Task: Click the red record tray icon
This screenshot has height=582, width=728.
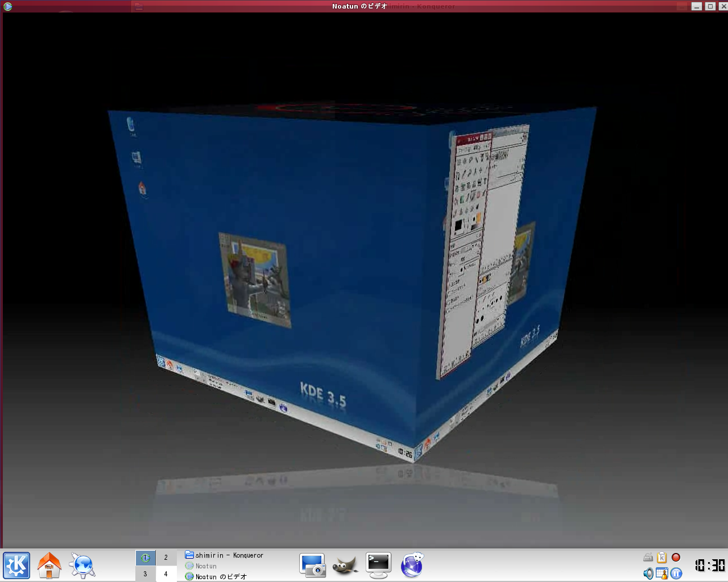Action: pyautogui.click(x=676, y=558)
